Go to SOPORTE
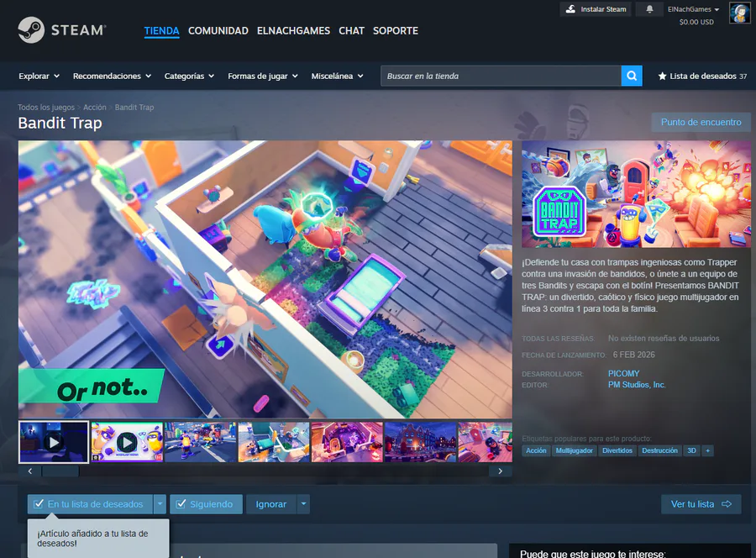Image resolution: width=756 pixels, height=558 pixels. point(396,31)
